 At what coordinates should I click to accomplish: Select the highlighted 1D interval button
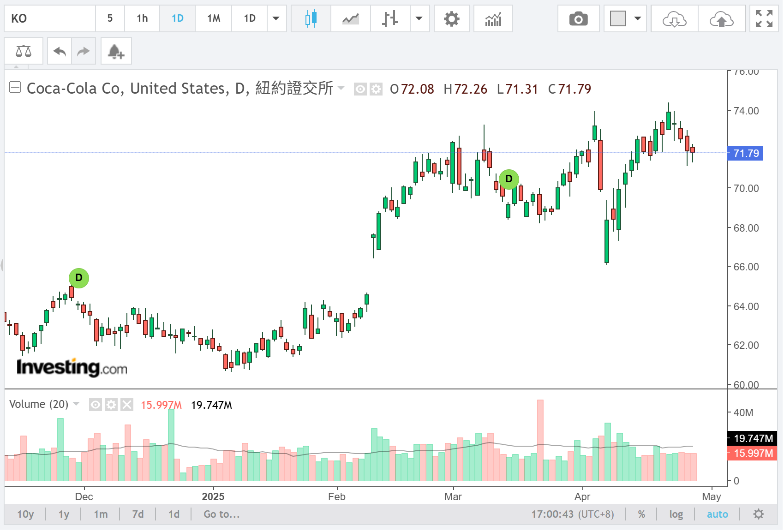[178, 18]
